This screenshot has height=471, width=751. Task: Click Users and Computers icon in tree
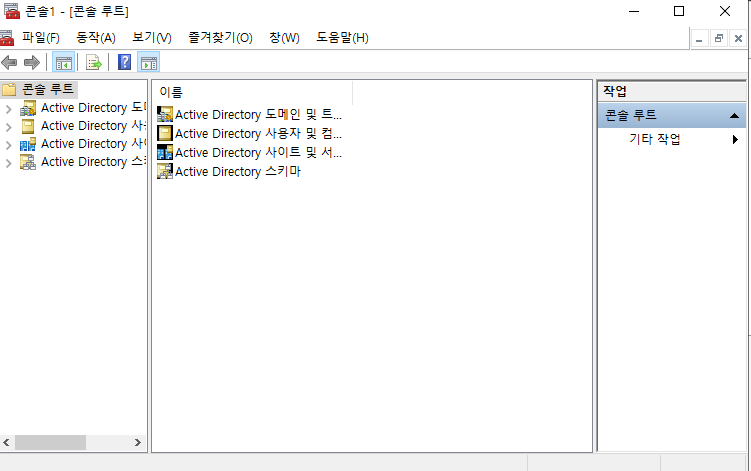pos(28,126)
